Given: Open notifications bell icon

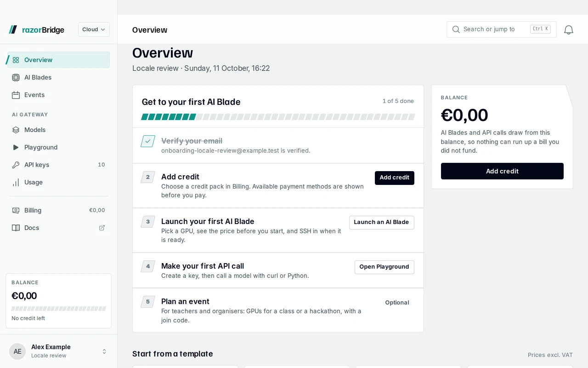Looking at the screenshot, I should pos(569,29).
